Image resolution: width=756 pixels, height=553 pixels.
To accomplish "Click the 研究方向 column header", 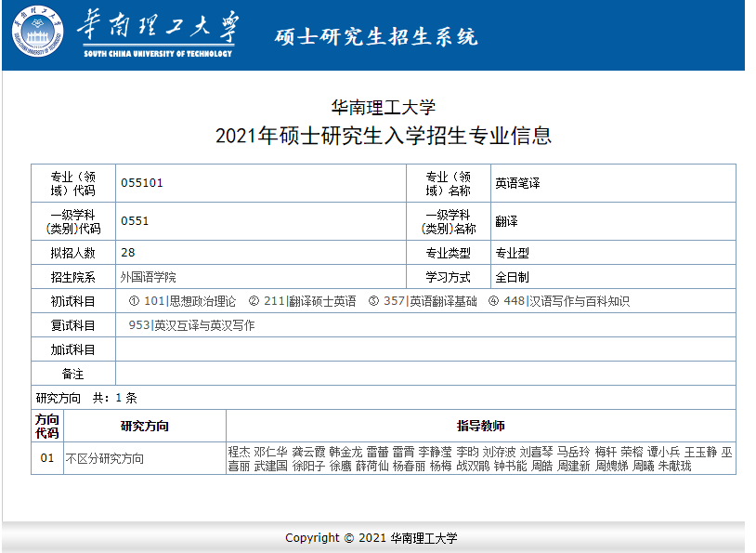I will pos(145,426).
